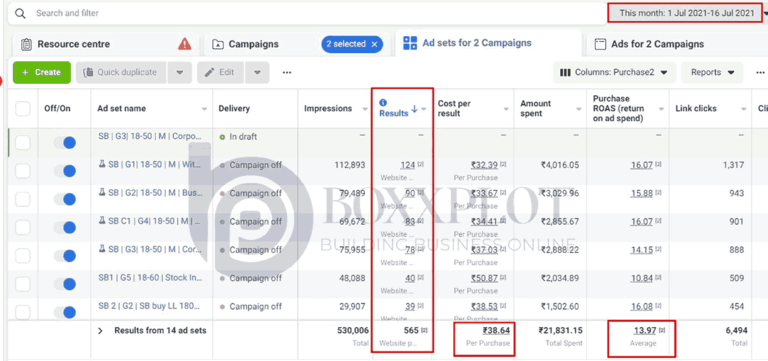
Task: Expand the Results from 14 ad sets row
Action: 100,331
